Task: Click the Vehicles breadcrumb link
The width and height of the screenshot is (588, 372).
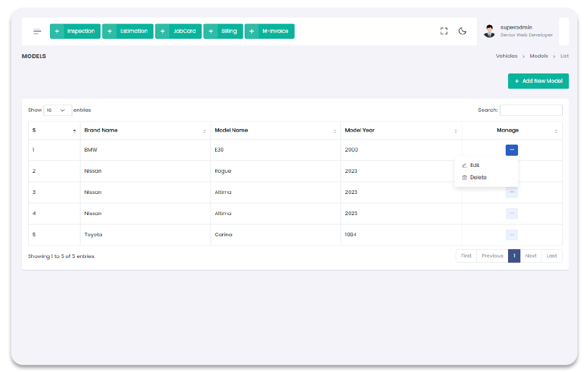Action: pyautogui.click(x=506, y=56)
